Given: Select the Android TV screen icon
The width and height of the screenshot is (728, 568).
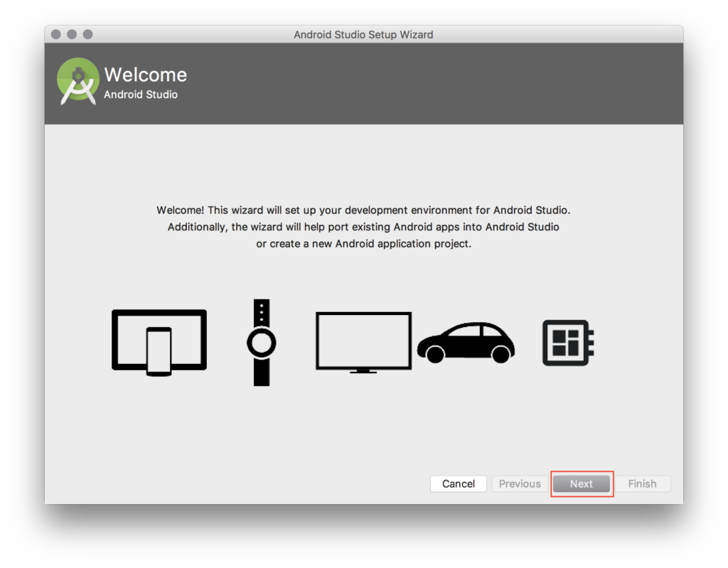Looking at the screenshot, I should pos(363,343).
